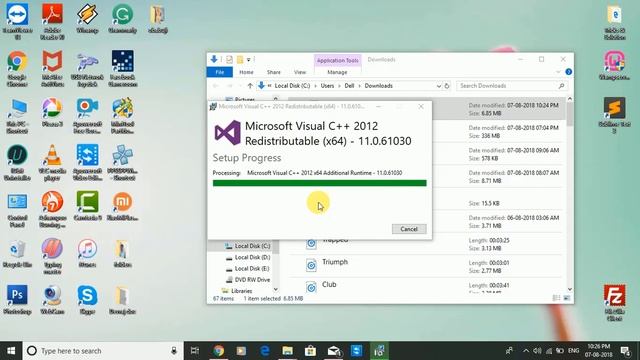Image resolution: width=640 pixels, height=360 pixels.
Task: Open the FileZilla Client desktop shortcut
Action: (x=615, y=303)
